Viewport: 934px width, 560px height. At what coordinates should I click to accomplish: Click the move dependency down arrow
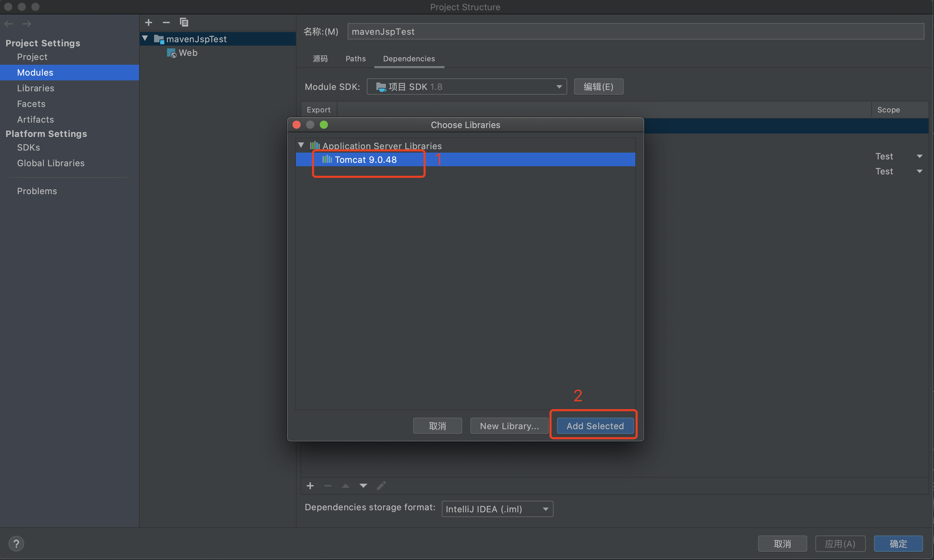coord(363,486)
